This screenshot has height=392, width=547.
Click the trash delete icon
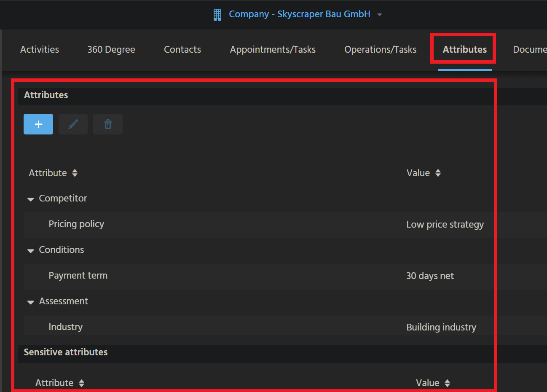click(107, 124)
